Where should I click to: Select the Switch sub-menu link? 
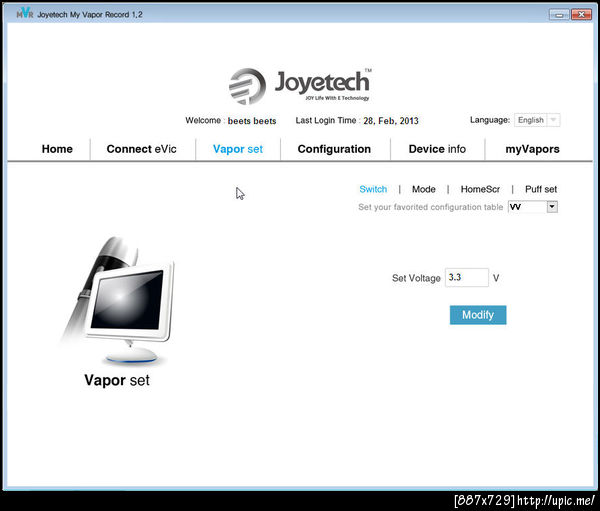(373, 189)
